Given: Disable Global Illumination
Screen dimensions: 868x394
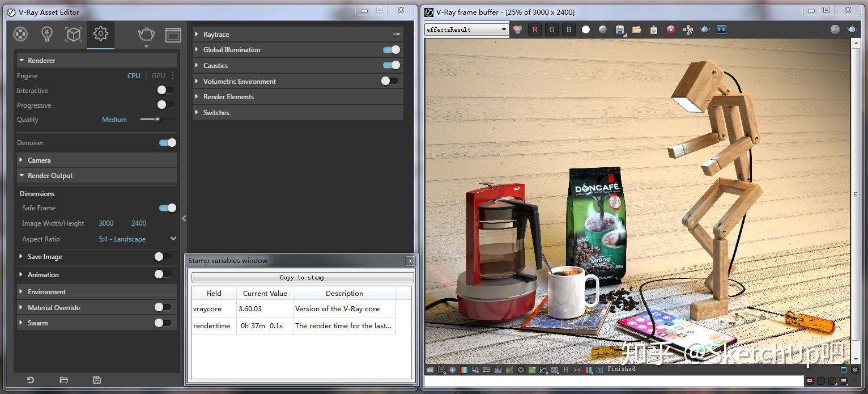Looking at the screenshot, I should coord(390,50).
